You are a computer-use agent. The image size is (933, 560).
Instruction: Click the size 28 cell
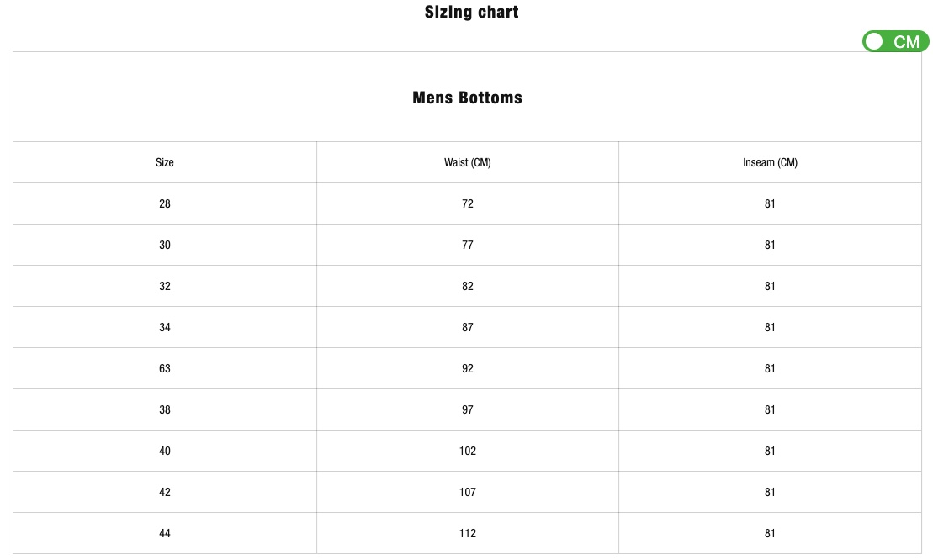[x=165, y=203]
